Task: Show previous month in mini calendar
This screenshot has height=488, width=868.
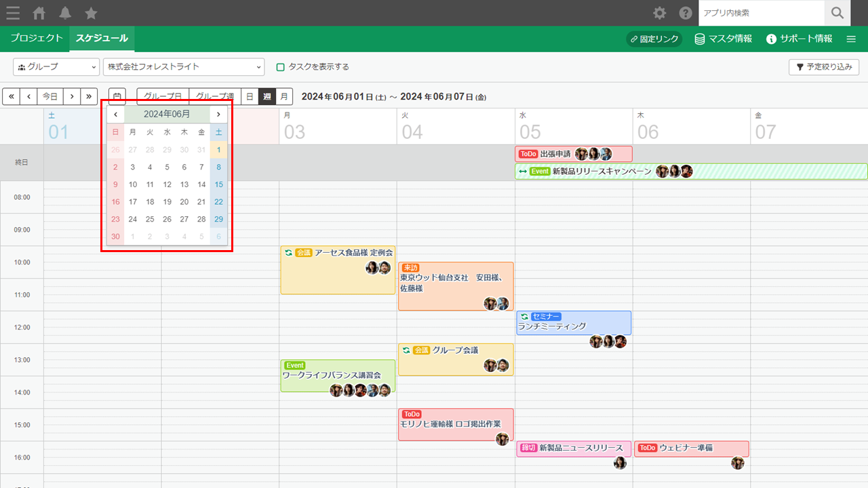Action: point(116,115)
